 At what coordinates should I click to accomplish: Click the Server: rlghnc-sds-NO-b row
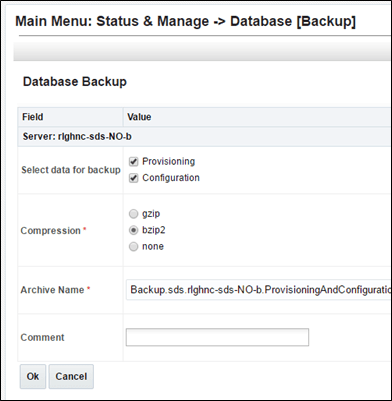point(204,137)
